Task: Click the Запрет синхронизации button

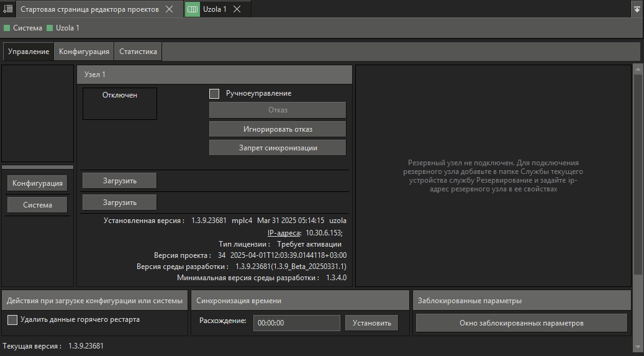Action: [278, 148]
